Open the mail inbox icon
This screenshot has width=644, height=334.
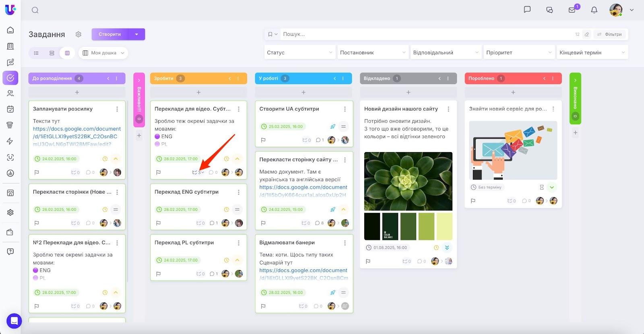[572, 10]
